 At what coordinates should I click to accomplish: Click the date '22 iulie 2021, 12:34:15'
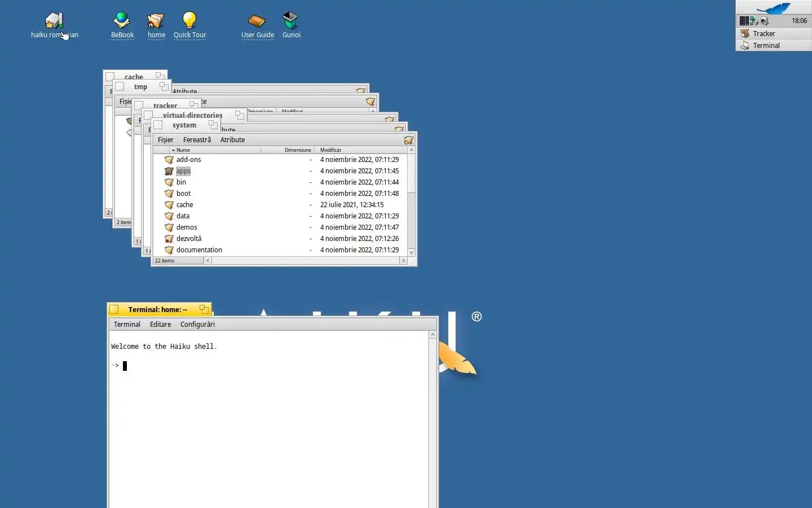[352, 205]
